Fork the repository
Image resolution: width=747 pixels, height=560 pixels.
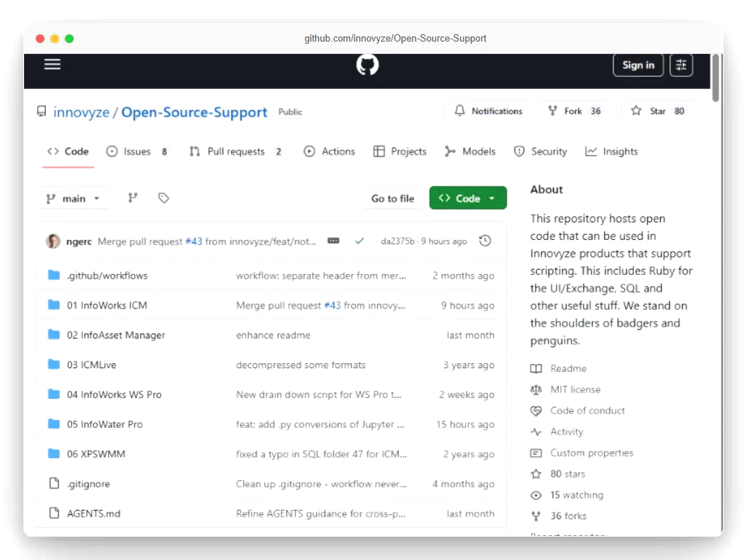[x=573, y=111]
